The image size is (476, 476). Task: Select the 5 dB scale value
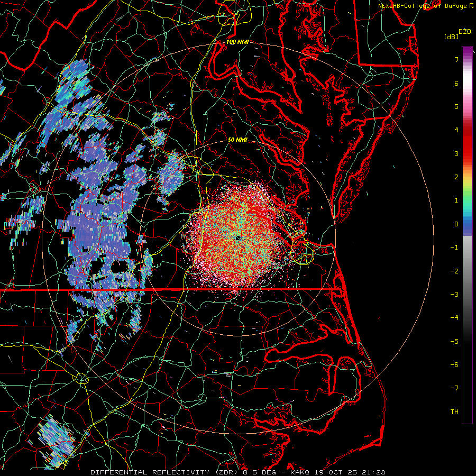pyautogui.click(x=456, y=106)
